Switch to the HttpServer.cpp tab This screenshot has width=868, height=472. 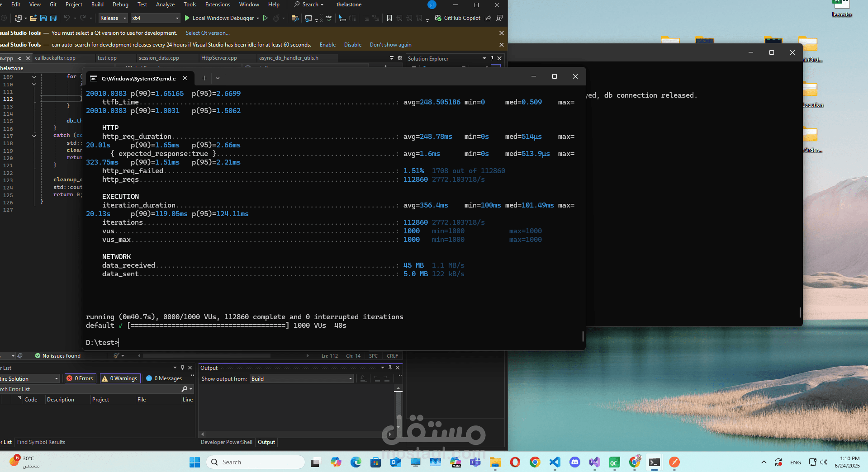coord(219,58)
